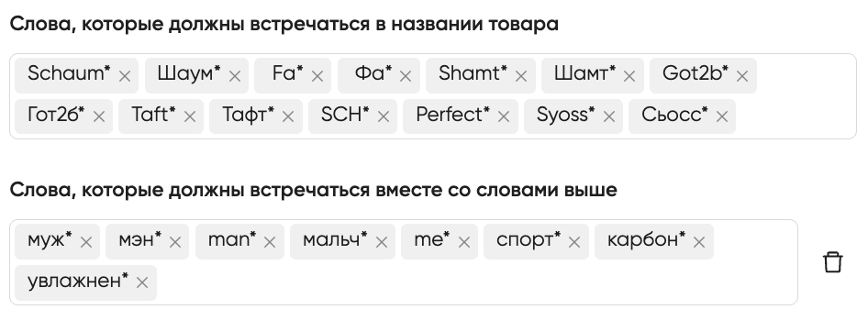Delete the Syoss* tag
The height and width of the screenshot is (332, 868).
[x=609, y=116]
